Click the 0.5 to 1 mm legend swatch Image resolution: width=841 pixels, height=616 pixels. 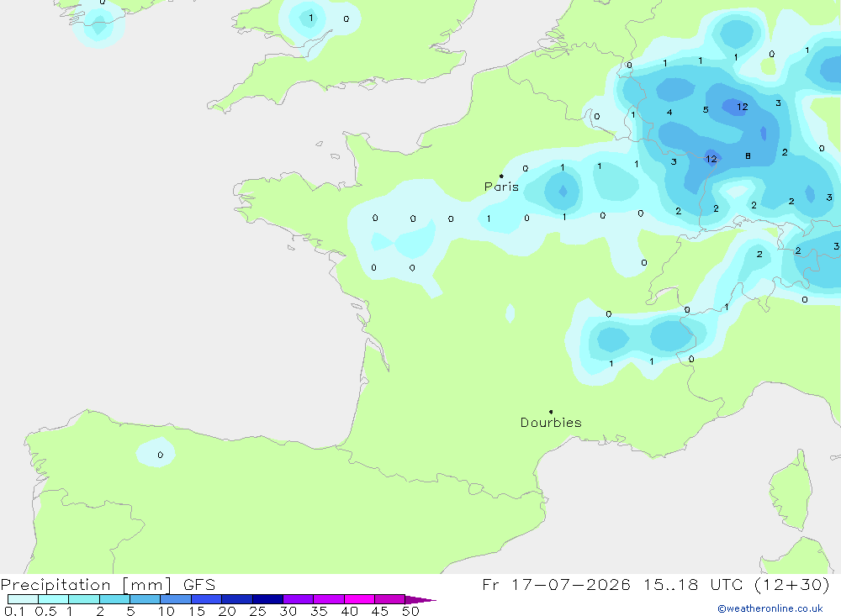[53, 599]
